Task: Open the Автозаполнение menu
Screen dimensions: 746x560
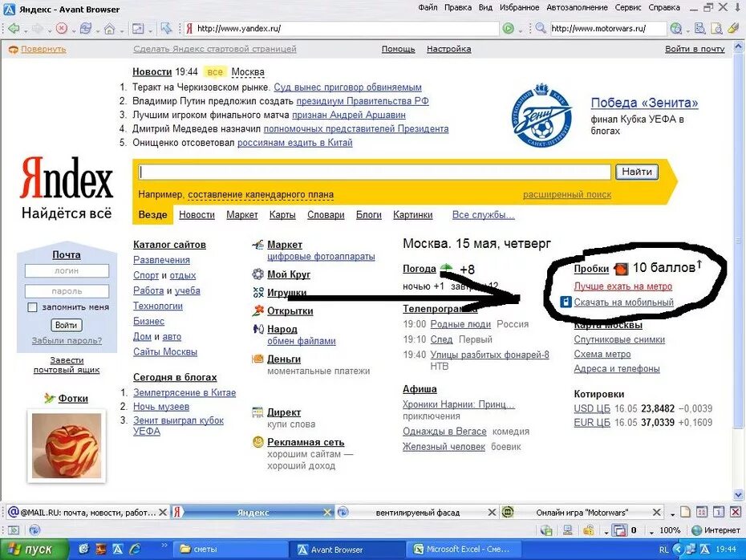Action: coord(577,7)
